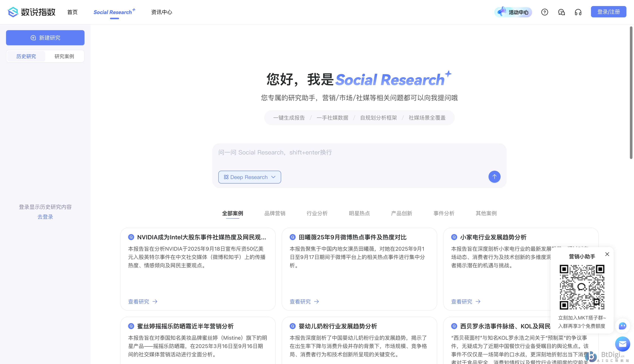Click the 数说指数 logo

(32, 12)
